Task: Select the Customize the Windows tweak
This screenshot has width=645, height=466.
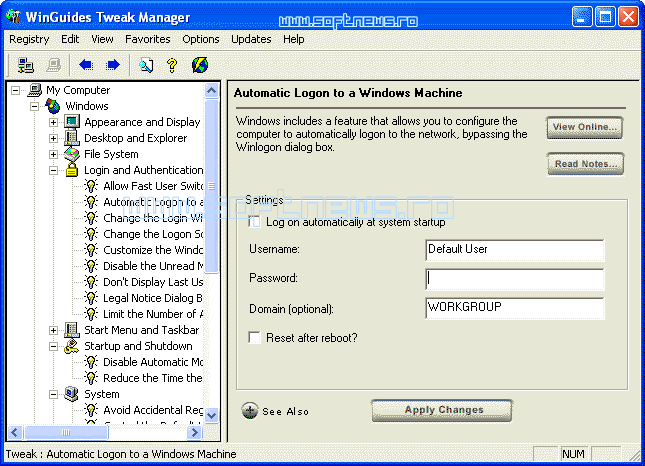Action: [153, 250]
